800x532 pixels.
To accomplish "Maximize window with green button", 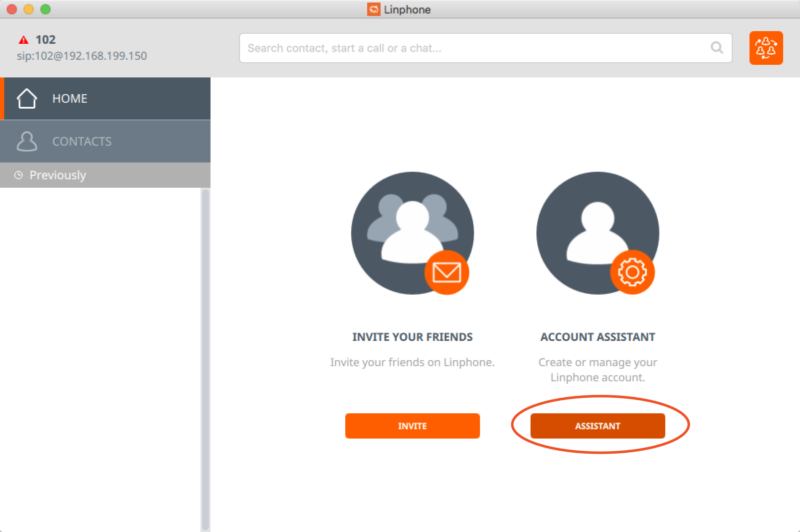I will coord(45,9).
